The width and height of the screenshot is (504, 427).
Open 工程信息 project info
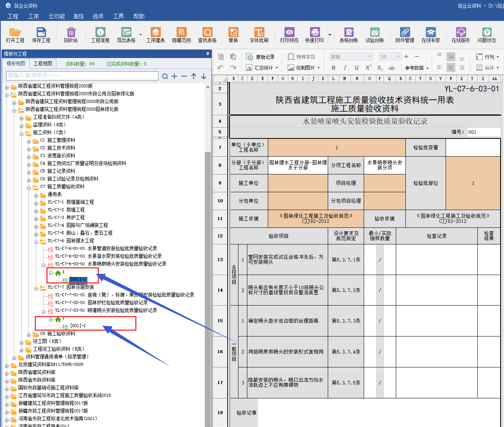tap(100, 34)
